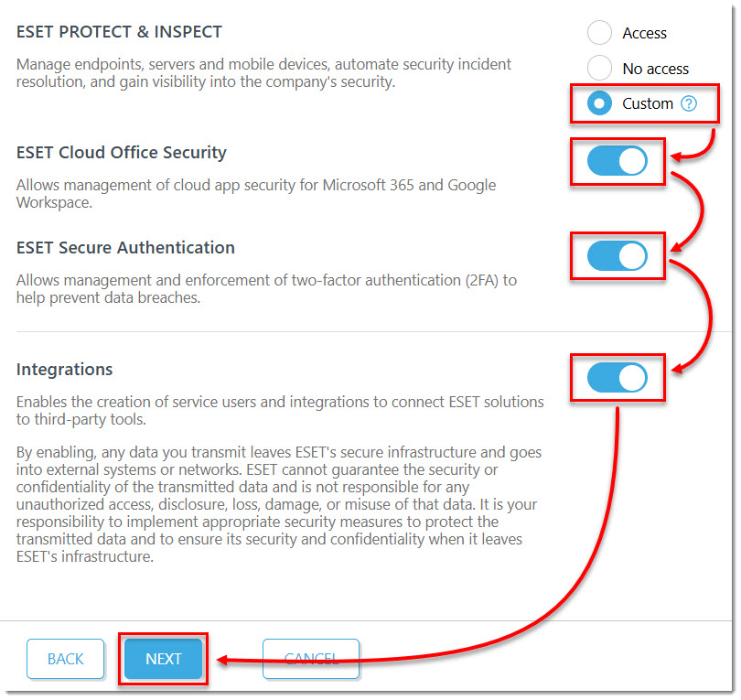The height and width of the screenshot is (700, 741).
Task: Open the help icon next to Custom
Action: pyautogui.click(x=689, y=103)
